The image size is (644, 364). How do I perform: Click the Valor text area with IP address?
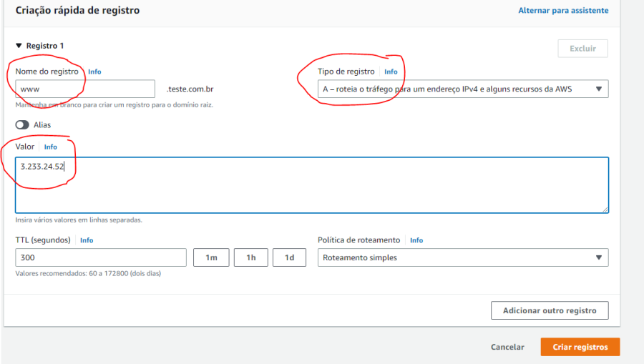[x=312, y=185]
